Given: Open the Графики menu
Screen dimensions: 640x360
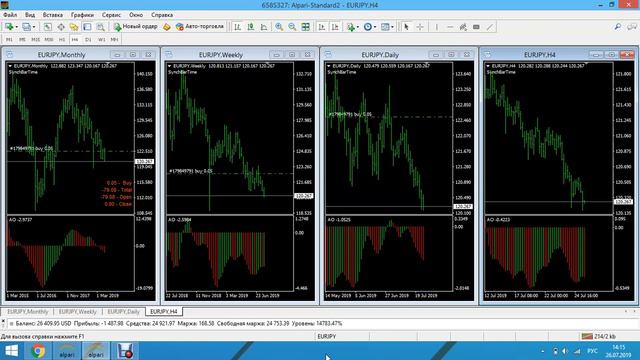Looking at the screenshot, I should (x=82, y=15).
